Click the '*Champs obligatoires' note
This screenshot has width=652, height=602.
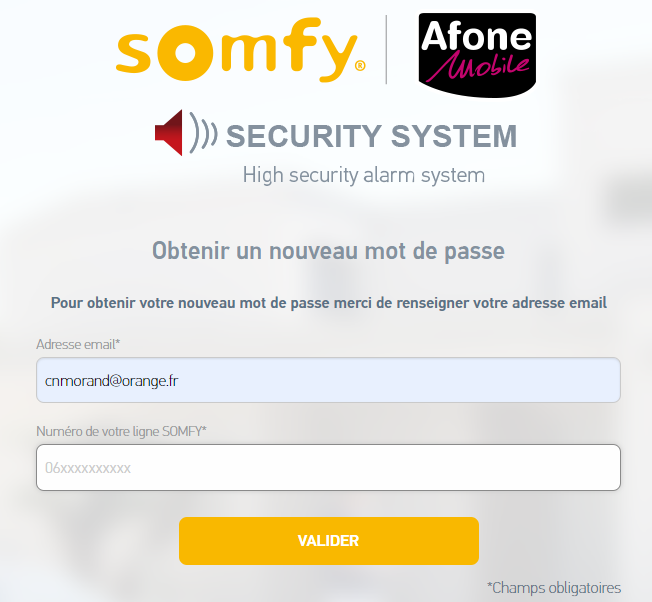[x=554, y=587]
